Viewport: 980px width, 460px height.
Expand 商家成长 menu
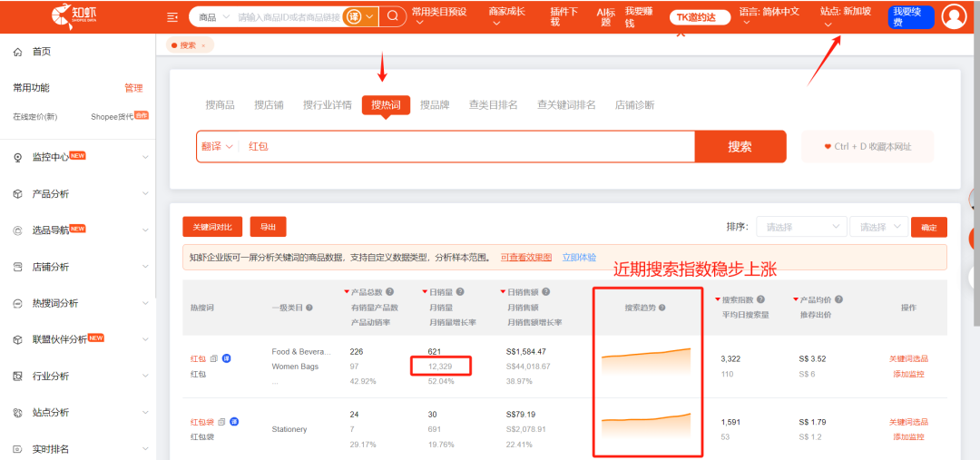[x=507, y=17]
